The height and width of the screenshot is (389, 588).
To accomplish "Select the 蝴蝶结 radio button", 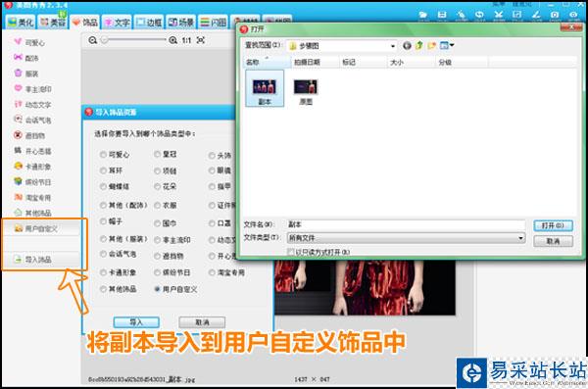I will click(103, 186).
